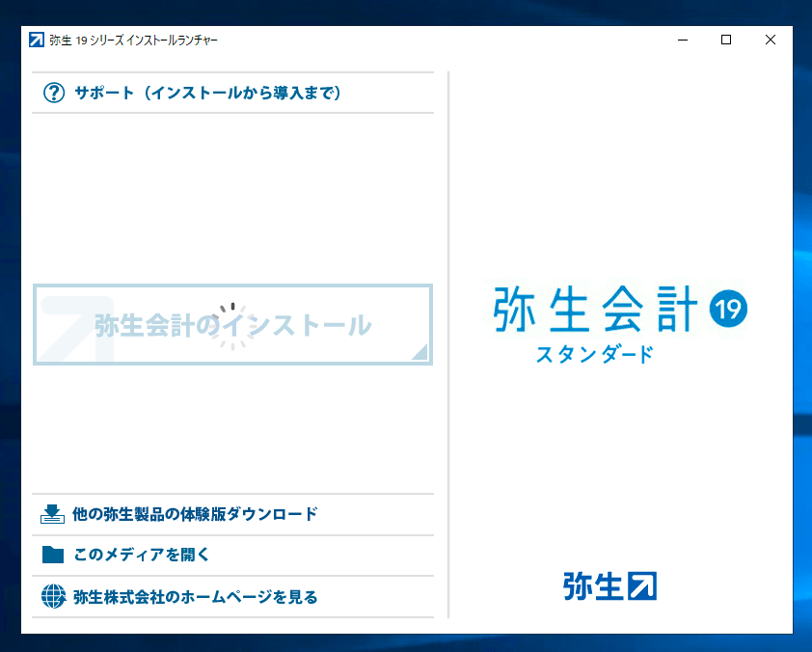Click the 弥生 company logo at bottom right
This screenshot has width=812, height=652.
609,585
